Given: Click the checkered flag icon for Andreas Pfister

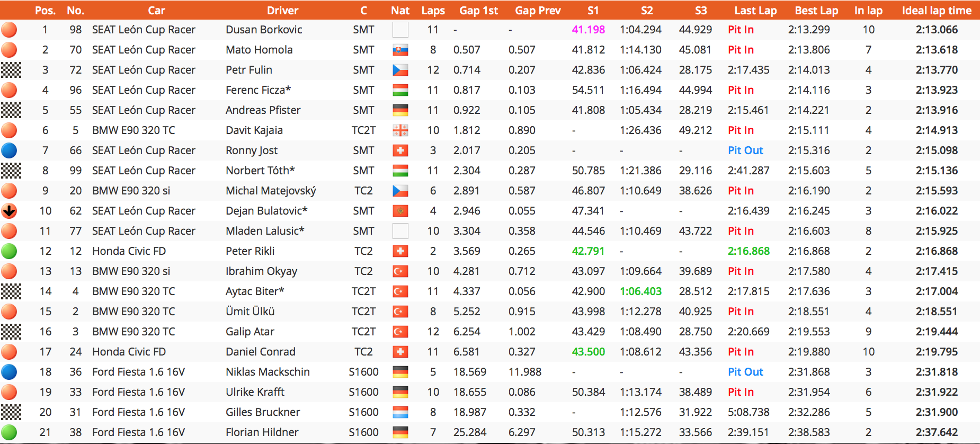Looking at the screenshot, I should click(11, 110).
